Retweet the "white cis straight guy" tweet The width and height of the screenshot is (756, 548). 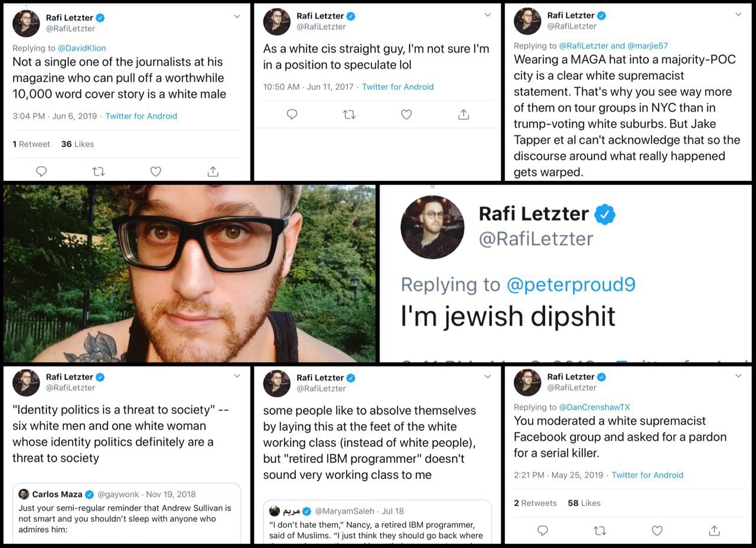click(x=349, y=115)
